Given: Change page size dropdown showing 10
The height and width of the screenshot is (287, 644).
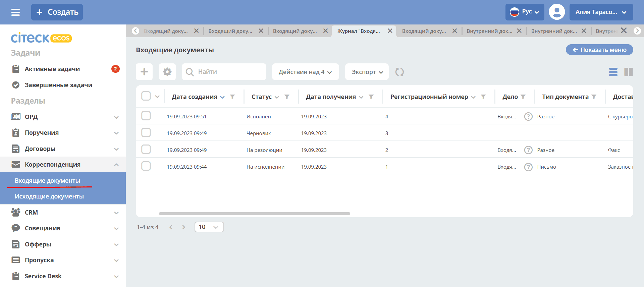Looking at the screenshot, I should tap(209, 227).
